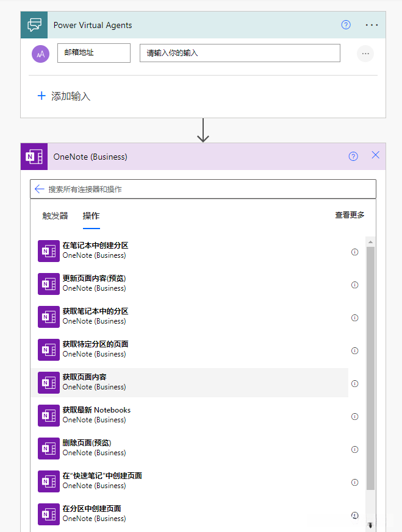Click the back arrow in search box
This screenshot has width=402, height=532.
tap(40, 189)
